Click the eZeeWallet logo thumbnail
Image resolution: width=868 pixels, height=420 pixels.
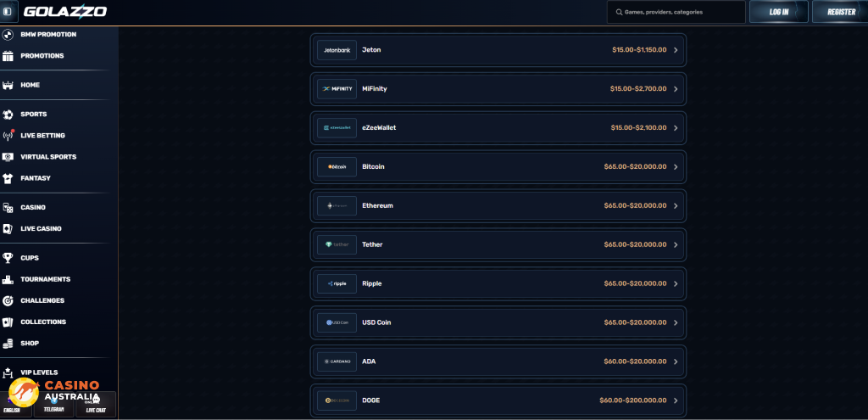pos(337,127)
